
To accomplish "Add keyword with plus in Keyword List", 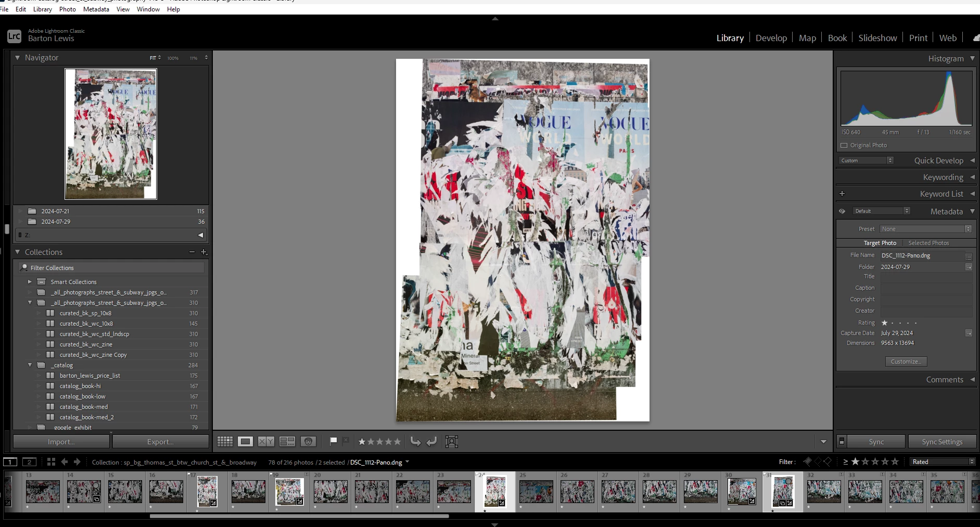I will 842,194.
